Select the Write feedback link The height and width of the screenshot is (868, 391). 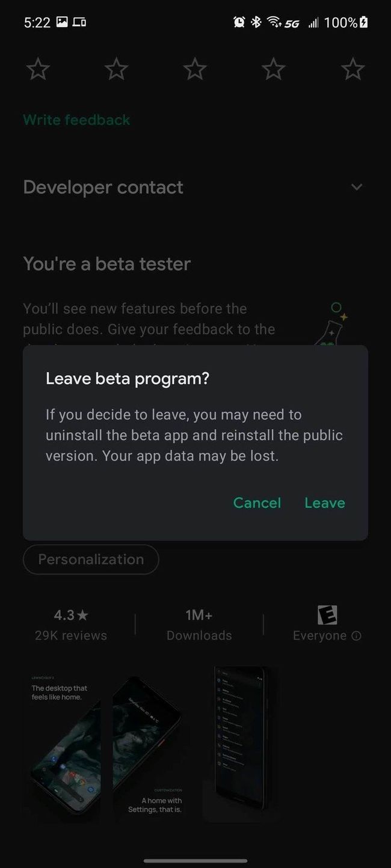tap(76, 120)
